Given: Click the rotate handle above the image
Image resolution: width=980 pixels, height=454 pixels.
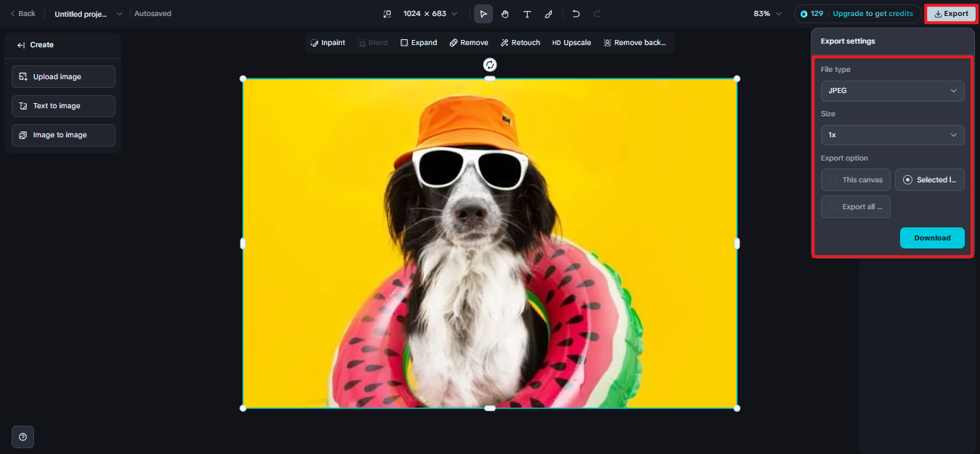Looking at the screenshot, I should [x=490, y=65].
